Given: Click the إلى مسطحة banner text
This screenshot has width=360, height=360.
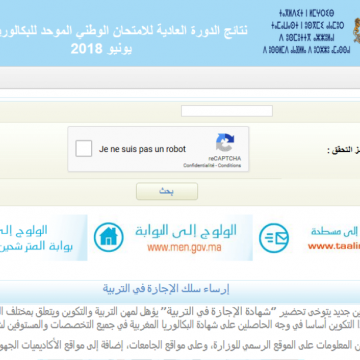Looking at the screenshot, I should [335, 231].
